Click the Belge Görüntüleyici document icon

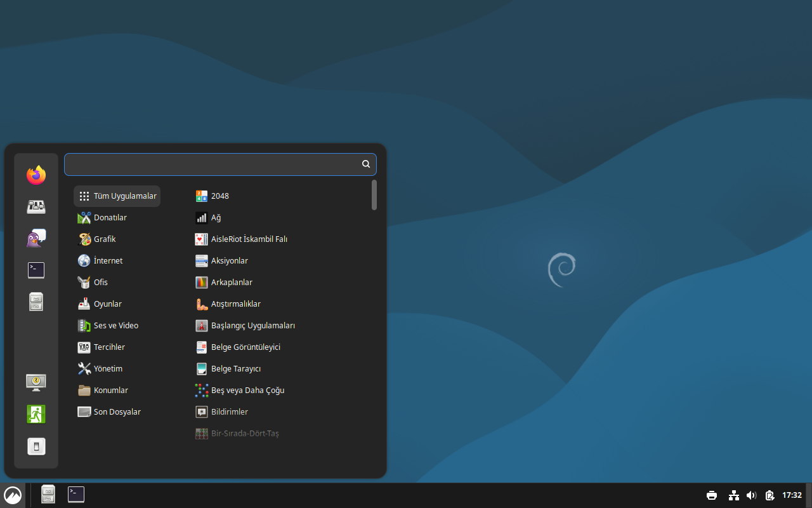(202, 347)
